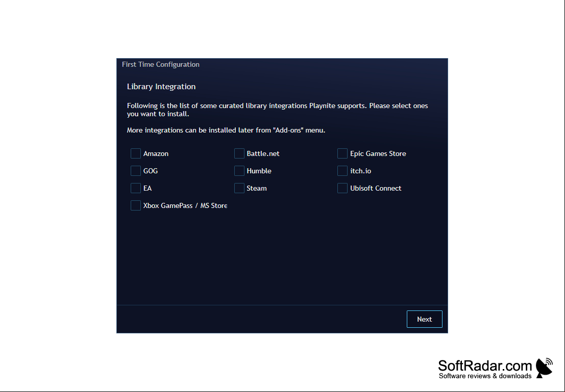Click the "Library Integration" heading
Viewport: 565px width, 392px height.
pos(161,87)
